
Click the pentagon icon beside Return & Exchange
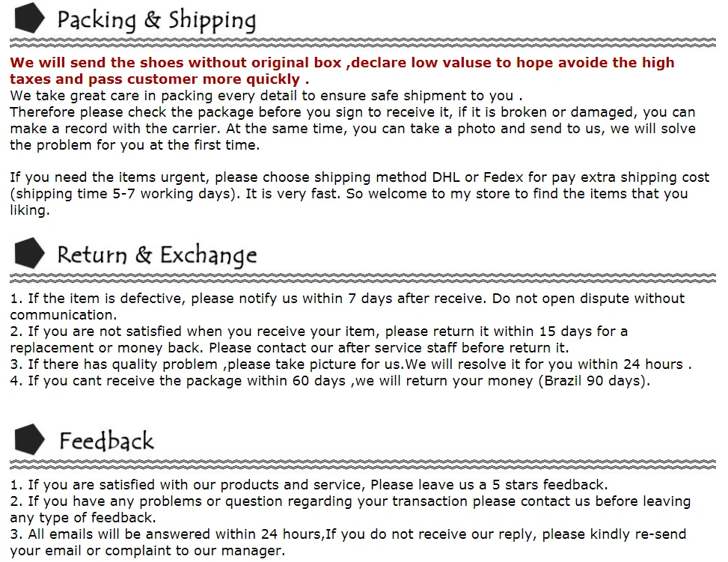click(29, 253)
